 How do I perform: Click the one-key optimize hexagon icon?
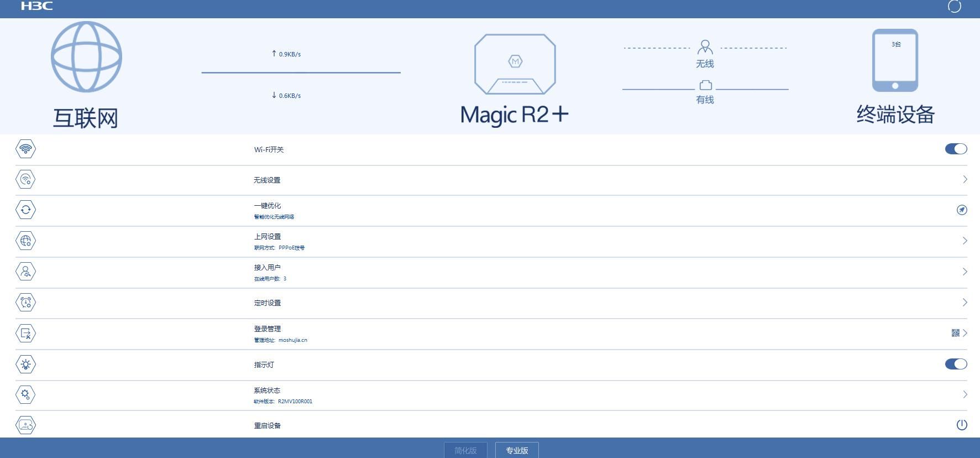[25, 210]
